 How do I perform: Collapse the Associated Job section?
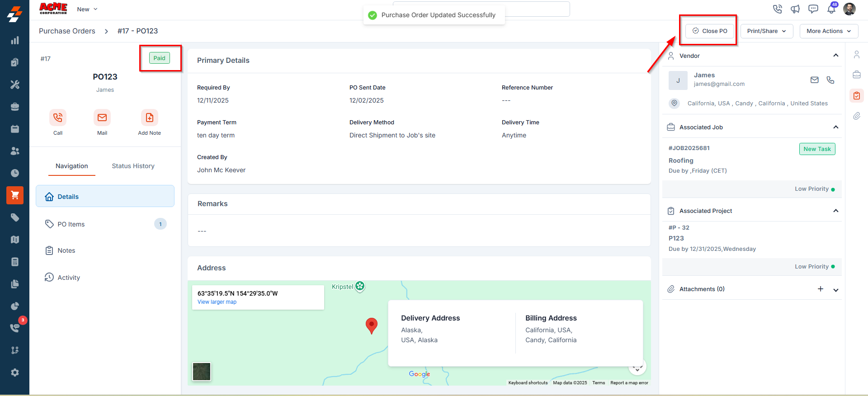pyautogui.click(x=836, y=127)
